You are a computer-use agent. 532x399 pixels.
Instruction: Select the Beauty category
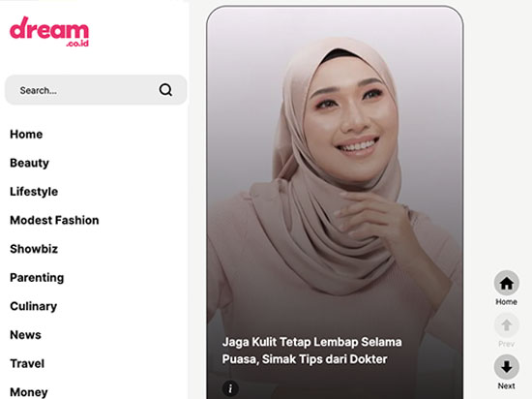tap(30, 163)
